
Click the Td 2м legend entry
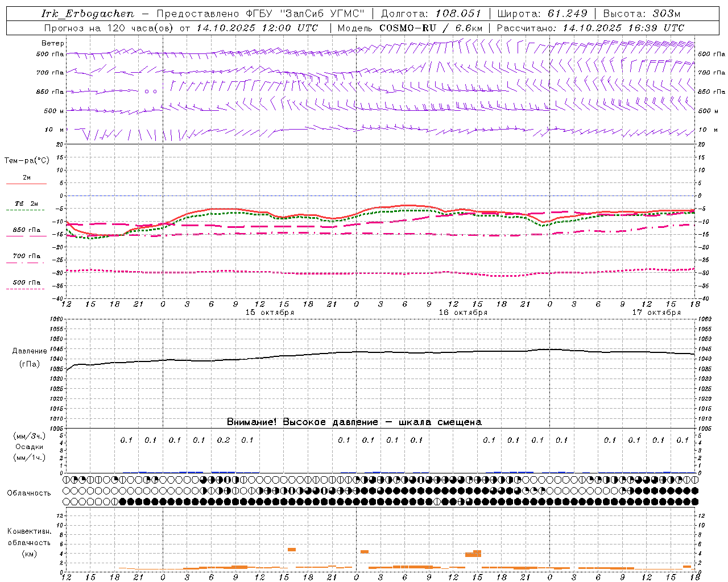[x=26, y=203]
